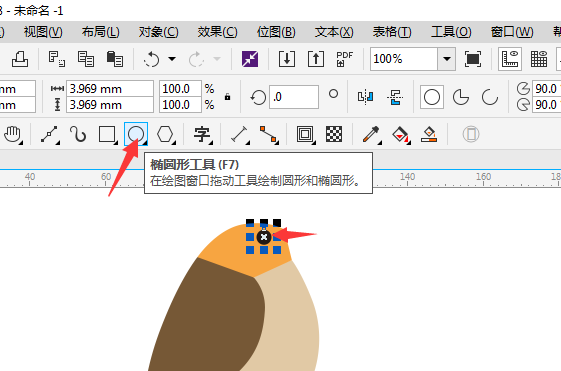This screenshot has height=371, width=561.
Task: Click the angle of rotation field
Action: coord(294,97)
